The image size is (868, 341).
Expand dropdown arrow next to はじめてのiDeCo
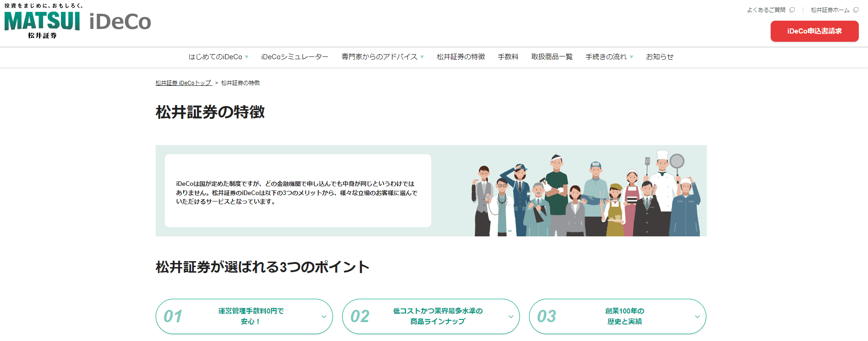(247, 57)
